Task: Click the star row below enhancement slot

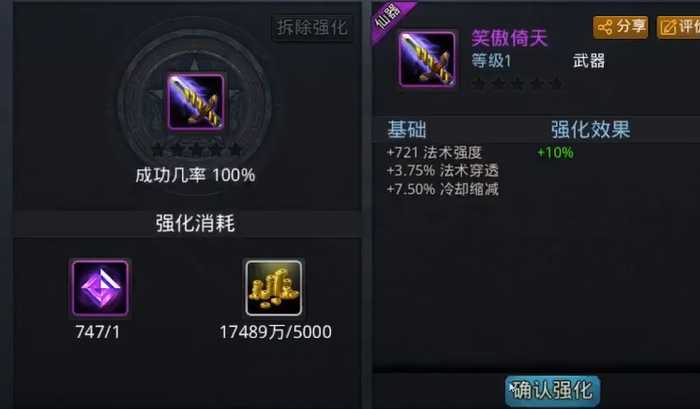Action: click(196, 149)
